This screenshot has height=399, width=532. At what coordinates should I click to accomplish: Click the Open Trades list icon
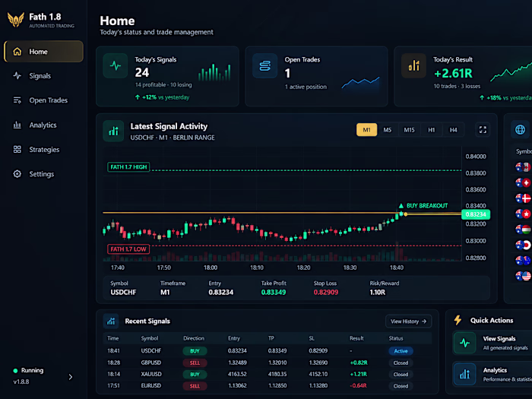tap(17, 100)
